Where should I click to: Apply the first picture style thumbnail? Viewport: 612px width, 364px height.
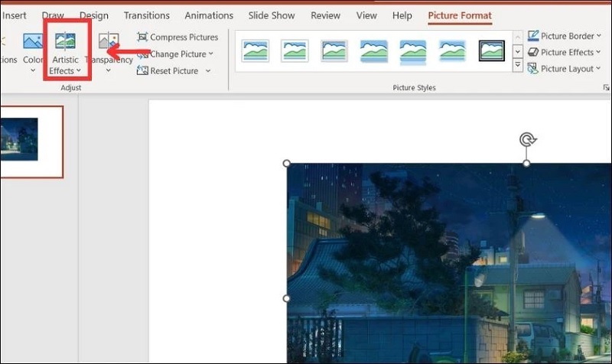[256, 50]
